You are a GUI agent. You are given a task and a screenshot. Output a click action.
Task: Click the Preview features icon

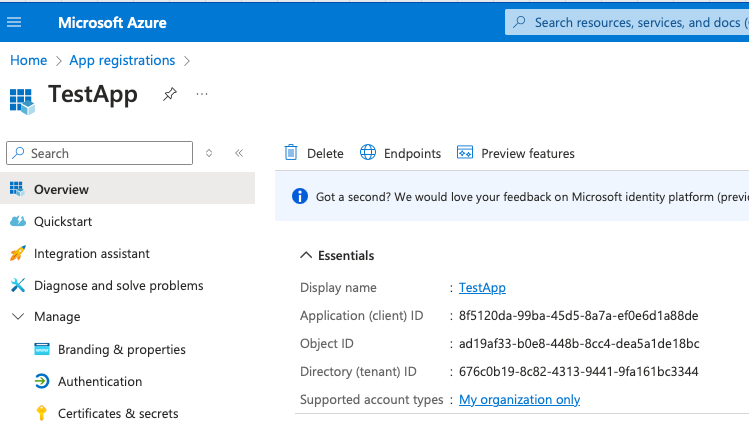465,152
